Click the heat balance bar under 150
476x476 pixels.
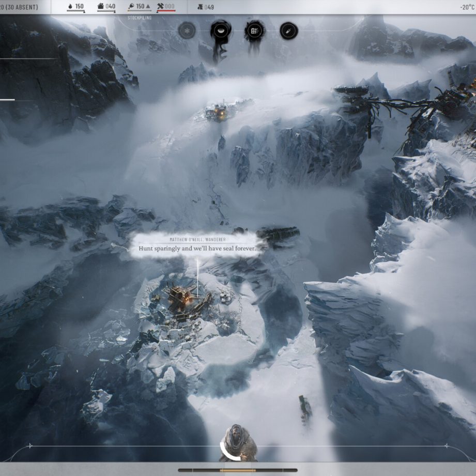click(75, 11)
